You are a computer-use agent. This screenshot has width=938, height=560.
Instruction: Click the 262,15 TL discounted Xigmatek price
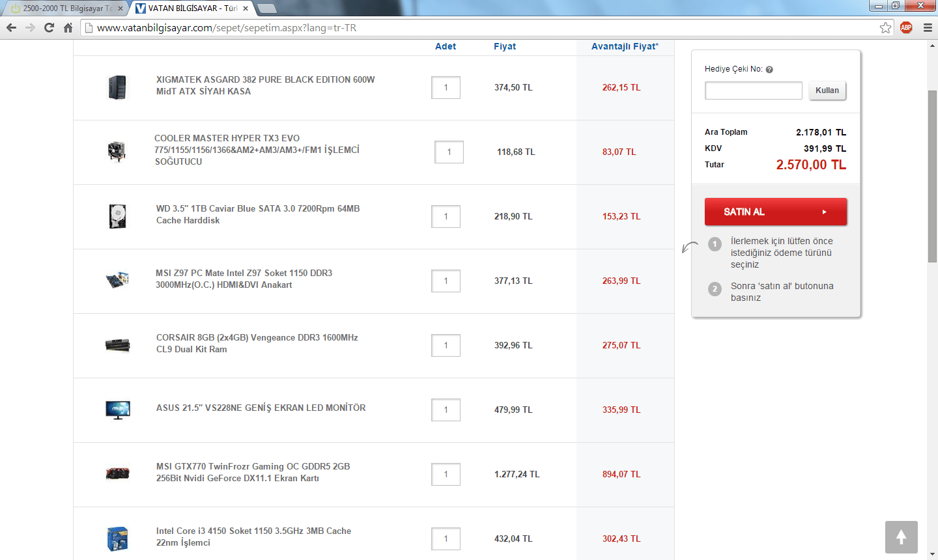(621, 87)
